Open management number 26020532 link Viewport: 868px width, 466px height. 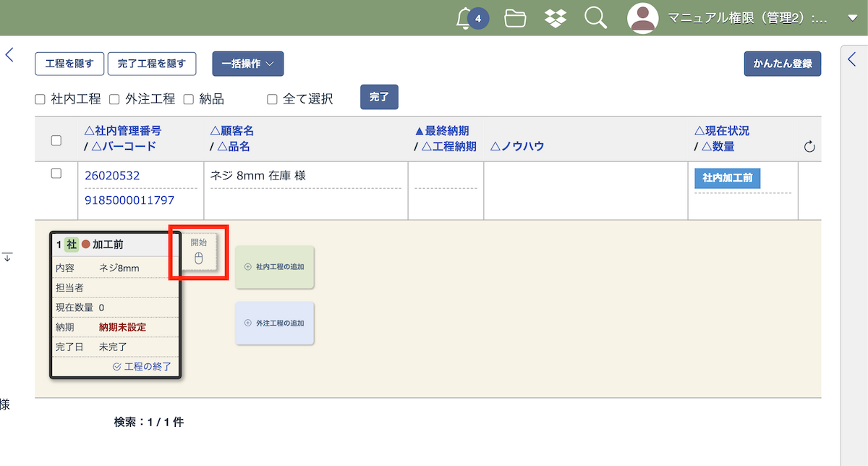click(112, 176)
